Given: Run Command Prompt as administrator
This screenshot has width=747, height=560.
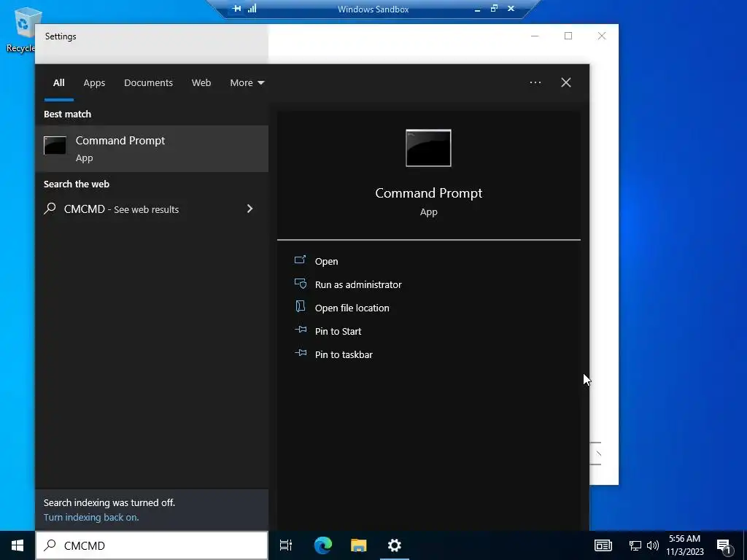Looking at the screenshot, I should click(357, 284).
